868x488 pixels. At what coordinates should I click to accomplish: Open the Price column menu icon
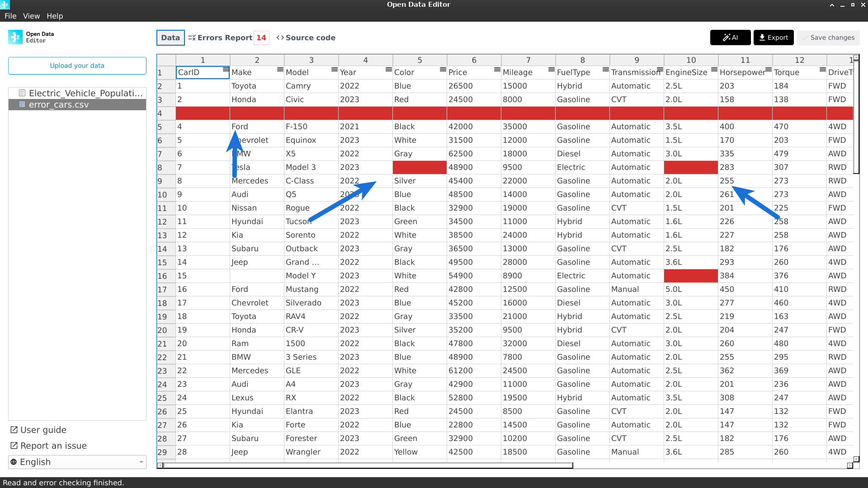[x=497, y=70]
